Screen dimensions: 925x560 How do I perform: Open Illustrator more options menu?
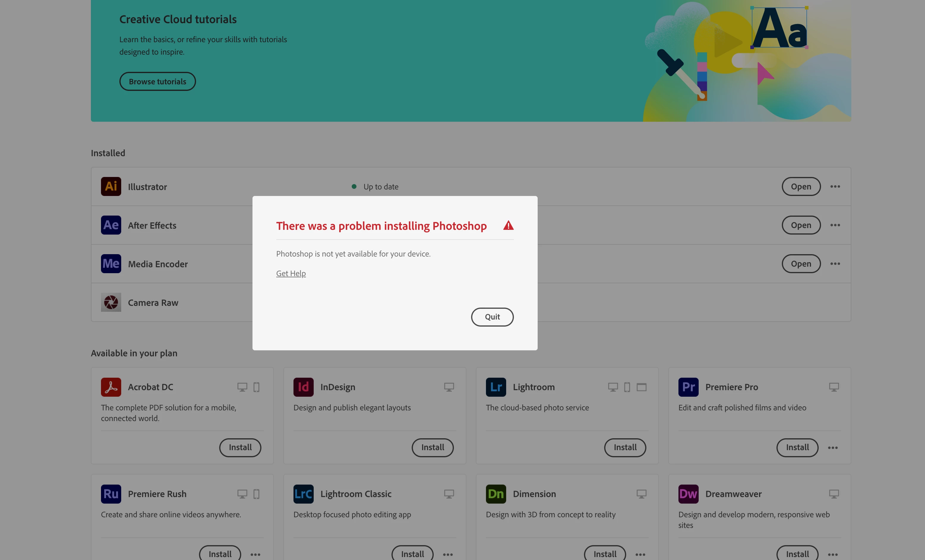[x=835, y=186]
